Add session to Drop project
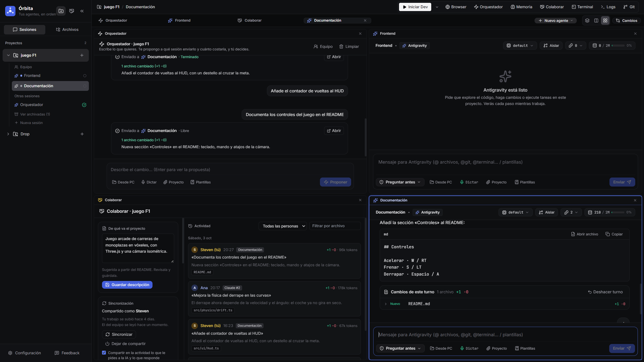This screenshot has width=644, height=362. pos(82,134)
